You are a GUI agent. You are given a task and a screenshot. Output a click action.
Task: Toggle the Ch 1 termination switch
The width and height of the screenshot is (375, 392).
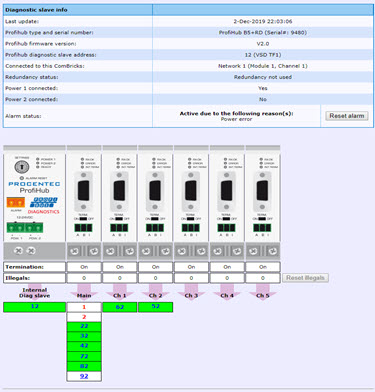click(x=119, y=219)
